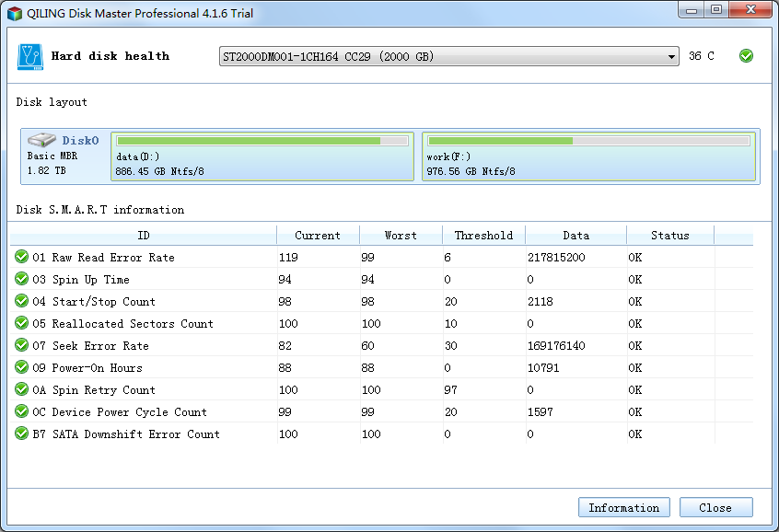Image resolution: width=779 pixels, height=532 pixels.
Task: Click the QILING app icon in title bar
Action: [15, 13]
